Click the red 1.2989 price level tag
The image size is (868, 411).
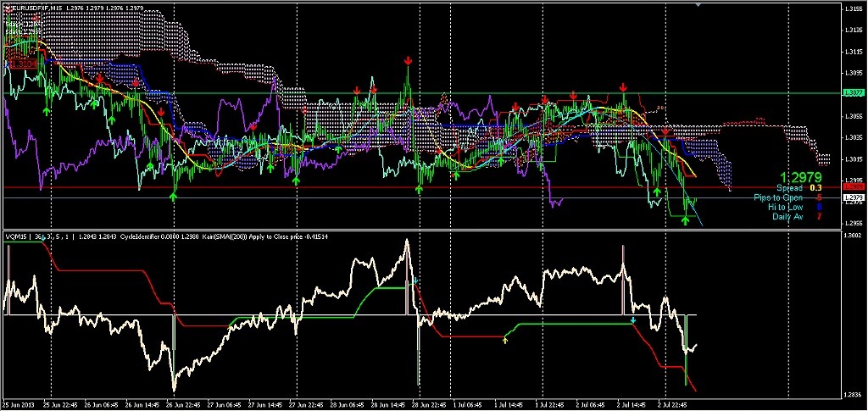(853, 188)
